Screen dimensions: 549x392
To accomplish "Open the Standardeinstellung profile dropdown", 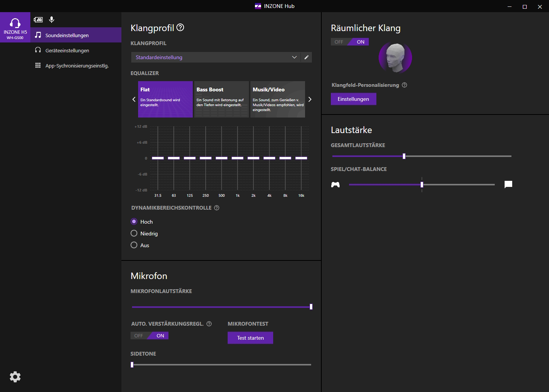I will (x=216, y=57).
